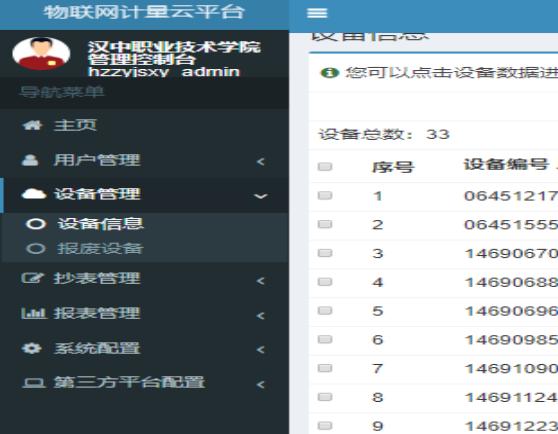The width and height of the screenshot is (558, 434).
Task: Expand the 第三方平台配置 chevron arrow
Action: [261, 385]
